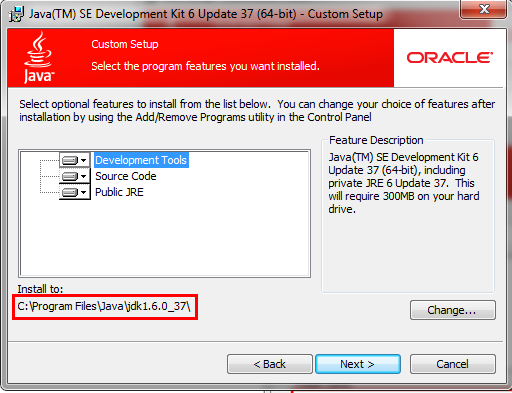This screenshot has height=393, width=512.
Task: Open the Public JRE feature drive dropdown
Action: pyautogui.click(x=75, y=192)
